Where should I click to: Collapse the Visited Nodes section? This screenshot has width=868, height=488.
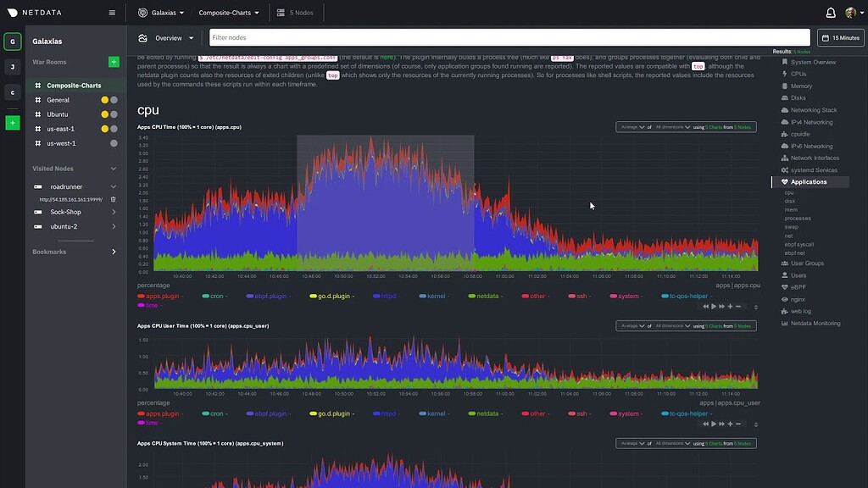point(113,169)
